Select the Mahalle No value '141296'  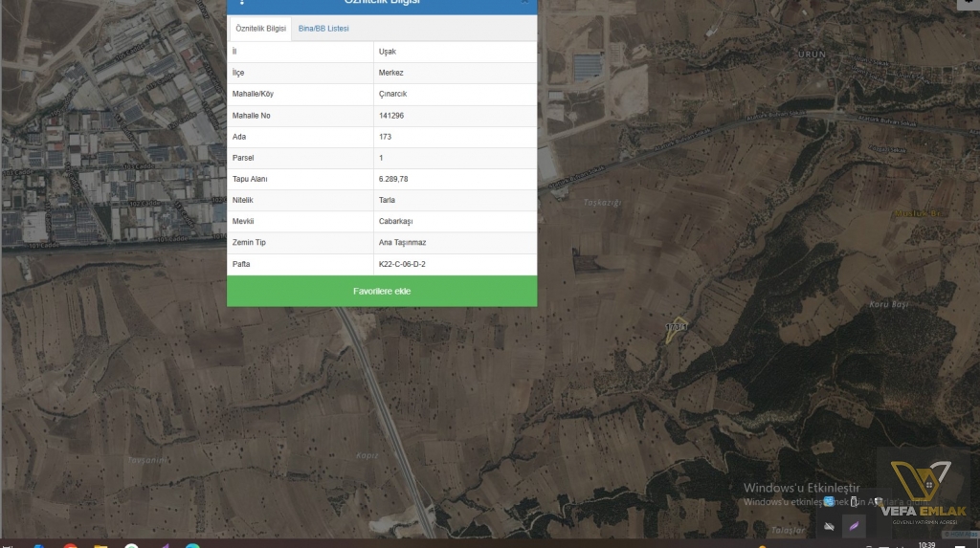[x=391, y=116]
